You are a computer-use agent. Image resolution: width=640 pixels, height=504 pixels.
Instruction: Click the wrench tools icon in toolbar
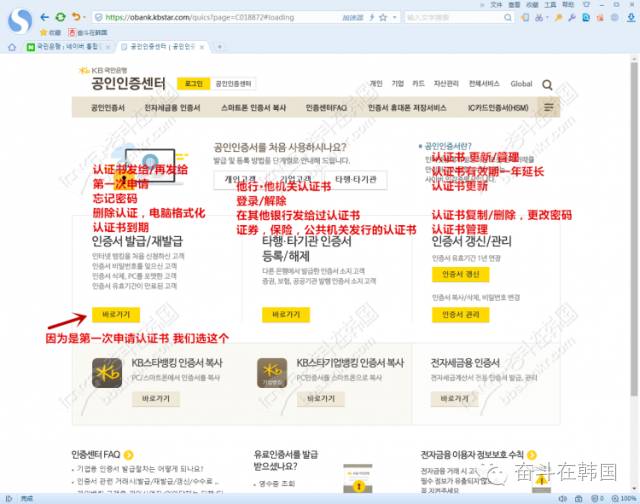coord(571,18)
